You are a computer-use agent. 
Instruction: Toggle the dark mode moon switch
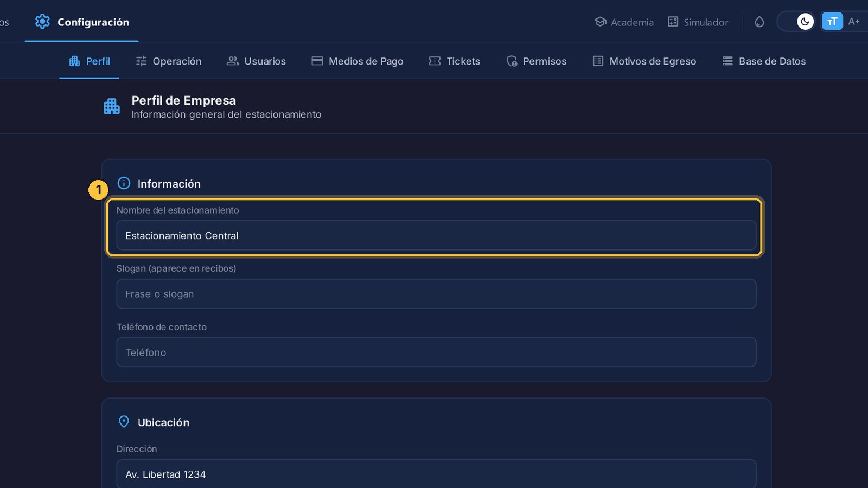click(x=796, y=22)
